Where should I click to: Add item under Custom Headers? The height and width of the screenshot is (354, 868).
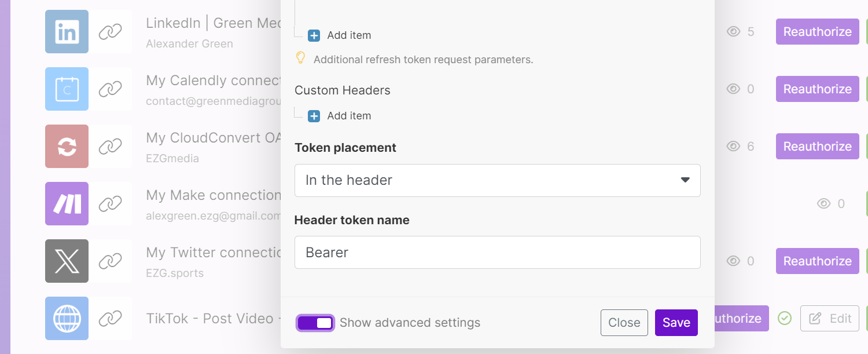pos(340,116)
